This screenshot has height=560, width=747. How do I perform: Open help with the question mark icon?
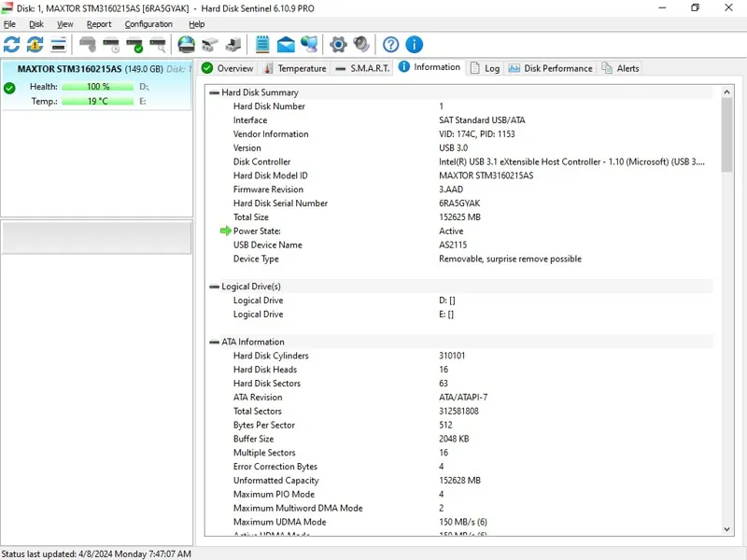tap(390, 45)
